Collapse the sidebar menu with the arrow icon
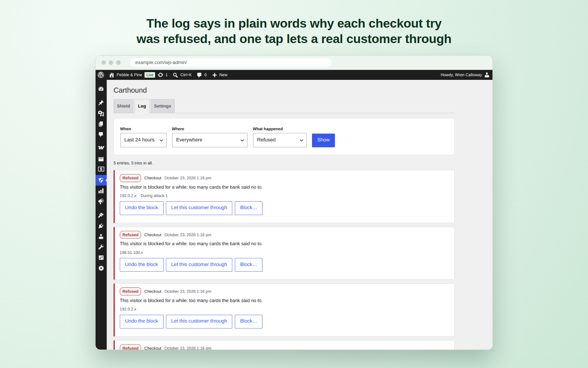 click(101, 268)
